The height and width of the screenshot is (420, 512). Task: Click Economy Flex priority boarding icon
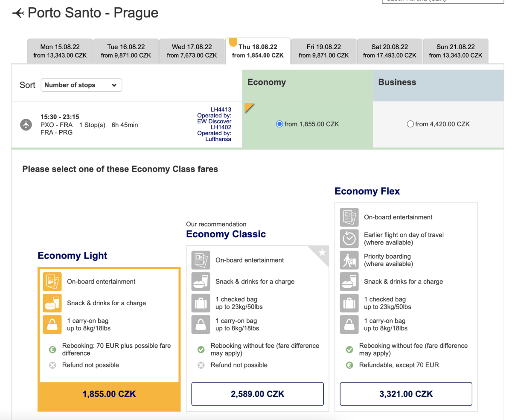click(349, 260)
